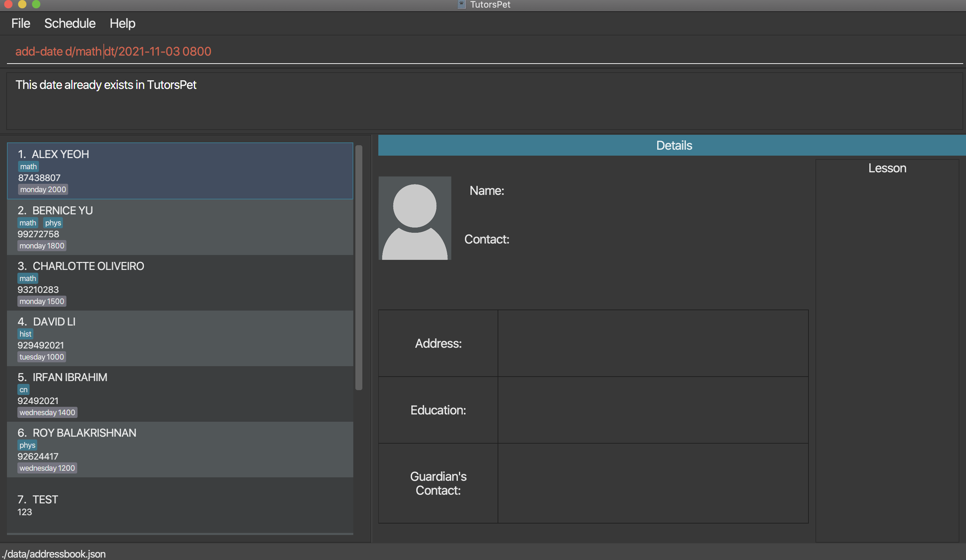Click Irfan Ibrahim's cn tag

click(x=23, y=389)
